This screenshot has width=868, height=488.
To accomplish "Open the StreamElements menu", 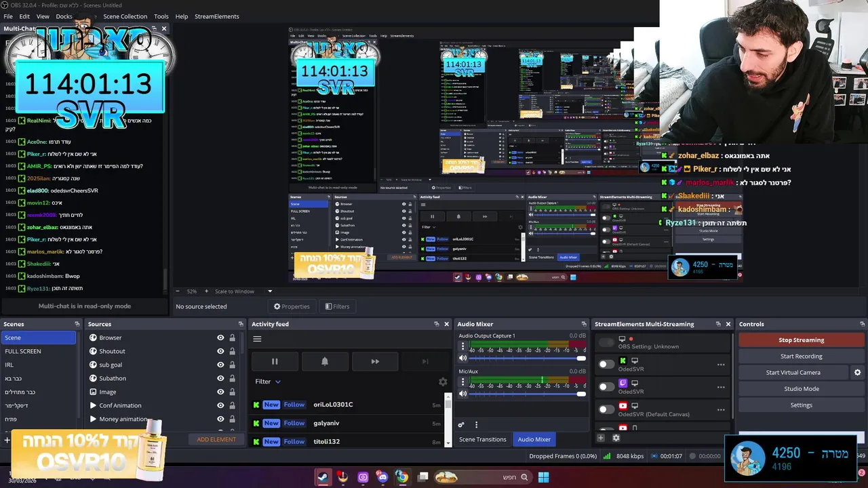I will 217,16.
